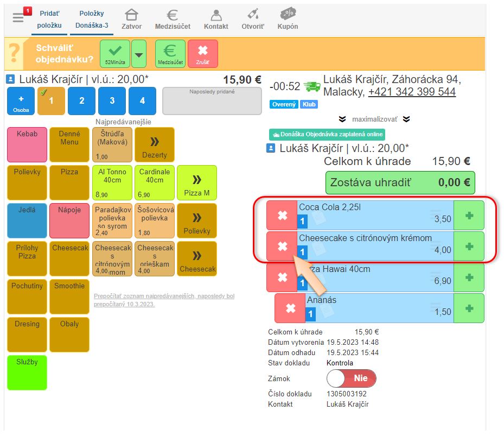Select the green Služby category tile
Viewport: 504px width, 436px height.
pyautogui.click(x=27, y=372)
